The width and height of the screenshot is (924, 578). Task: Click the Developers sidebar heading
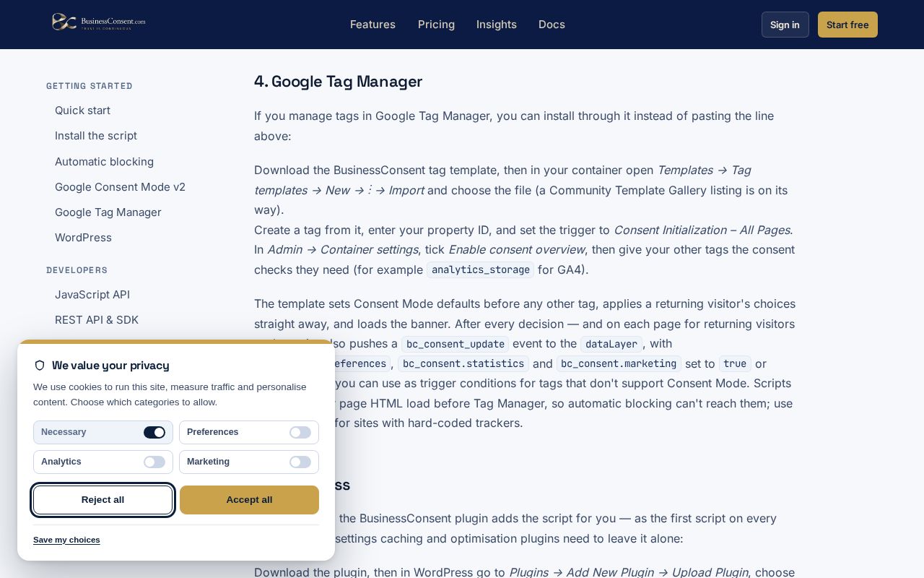[77, 270]
